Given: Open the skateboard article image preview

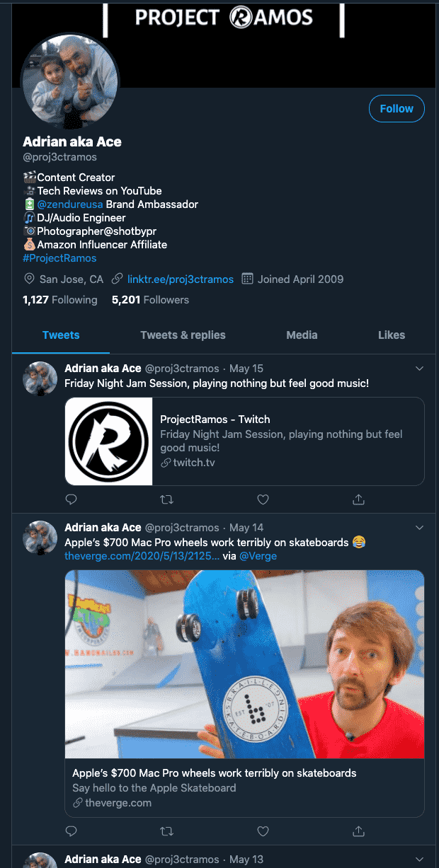Looking at the screenshot, I should click(244, 664).
